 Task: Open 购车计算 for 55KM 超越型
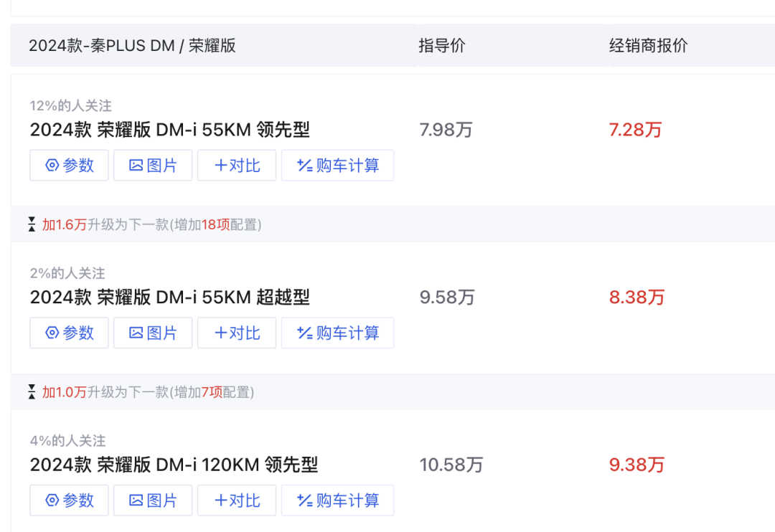337,333
